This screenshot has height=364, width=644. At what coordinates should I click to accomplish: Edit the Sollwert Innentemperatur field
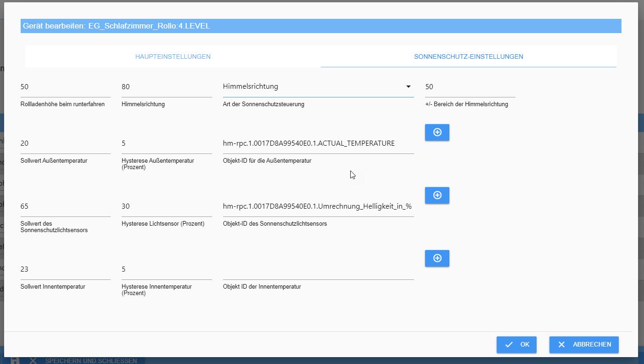click(66, 270)
